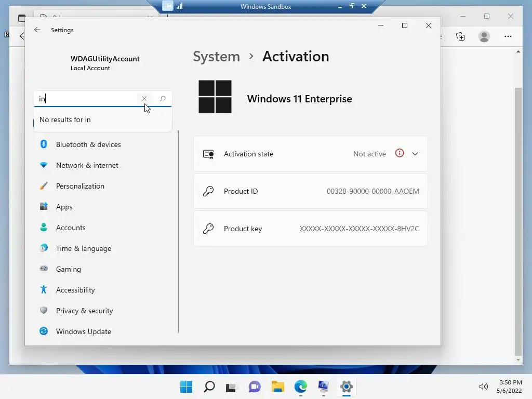Viewport: 532px width, 399px height.
Task: Open Task View from taskbar
Action: (231, 387)
